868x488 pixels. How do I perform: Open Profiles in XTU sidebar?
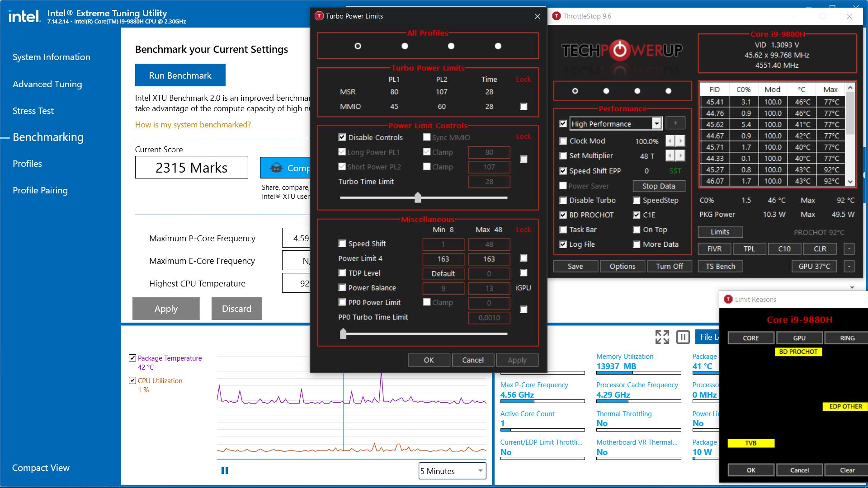point(27,164)
